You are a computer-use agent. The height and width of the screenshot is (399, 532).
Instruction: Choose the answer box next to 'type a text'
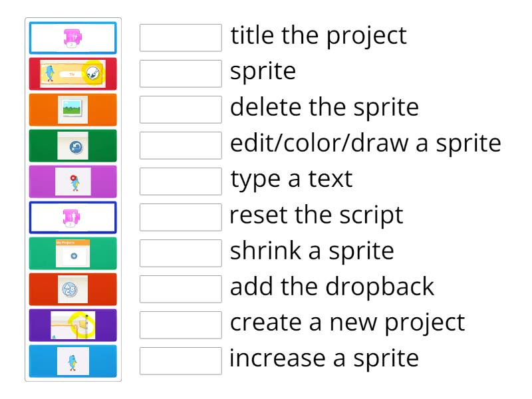pos(181,182)
